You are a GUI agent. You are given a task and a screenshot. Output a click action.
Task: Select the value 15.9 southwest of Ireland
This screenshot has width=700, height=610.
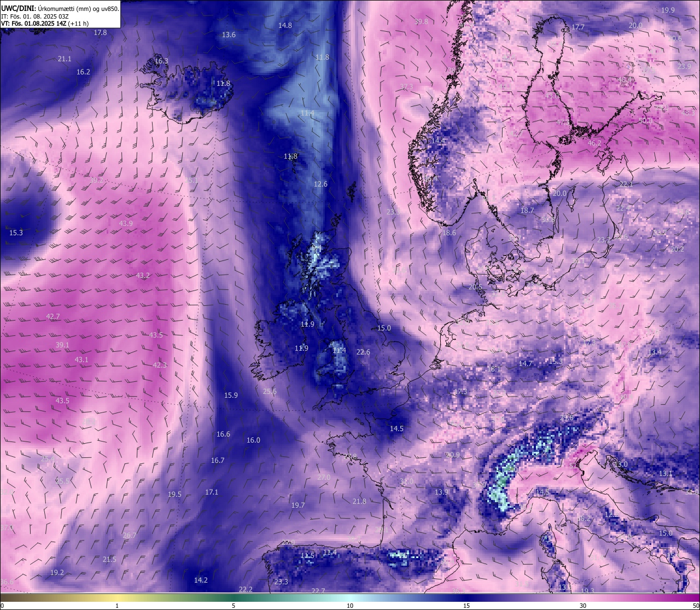coord(231,396)
